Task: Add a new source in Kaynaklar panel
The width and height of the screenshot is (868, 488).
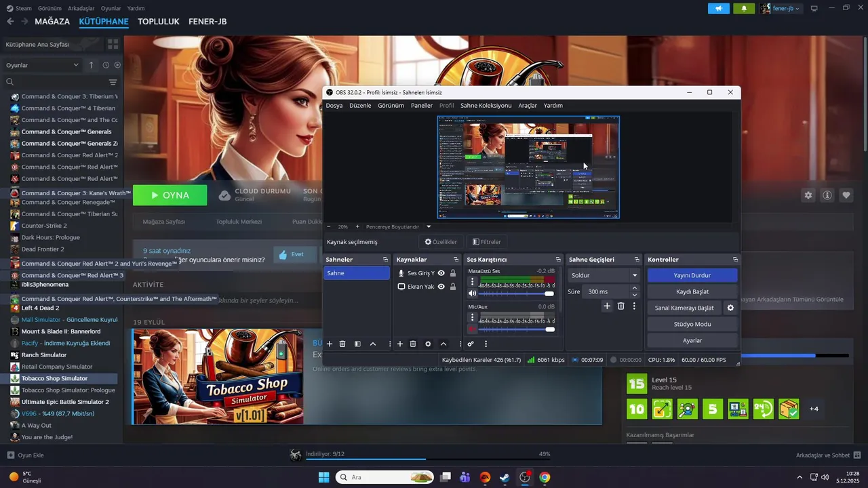Action: [x=400, y=344]
